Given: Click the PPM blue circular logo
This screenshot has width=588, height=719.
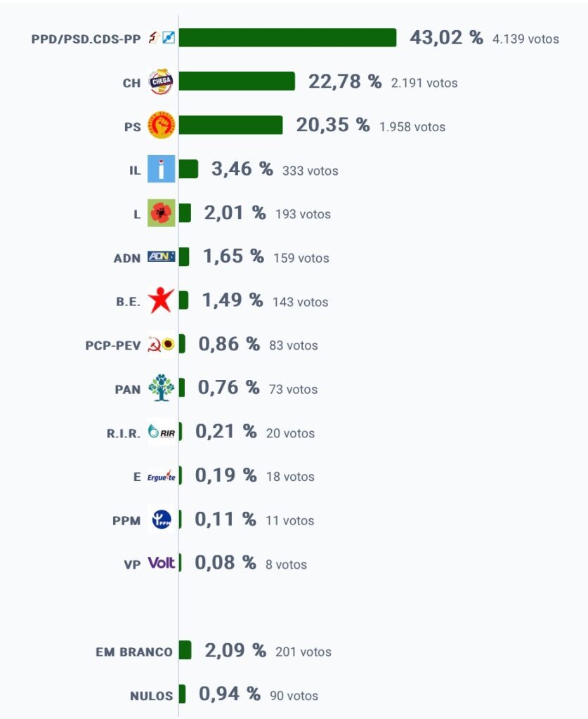Looking at the screenshot, I should coord(161,520).
